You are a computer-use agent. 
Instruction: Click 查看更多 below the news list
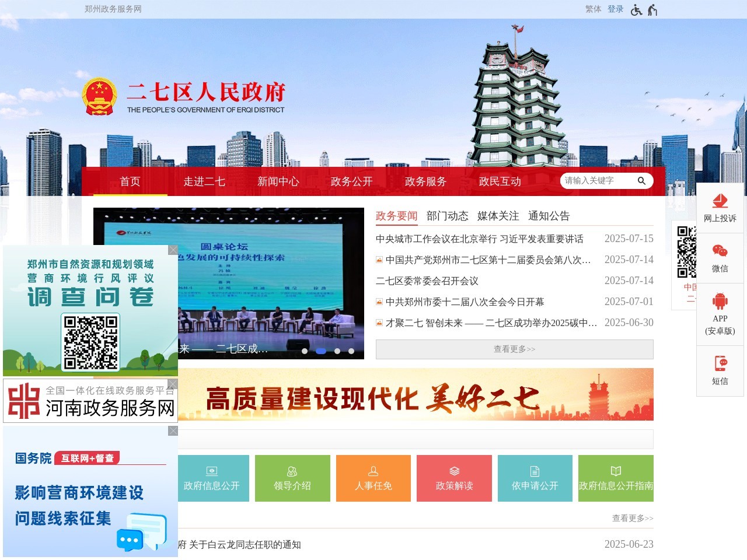pyautogui.click(x=514, y=349)
